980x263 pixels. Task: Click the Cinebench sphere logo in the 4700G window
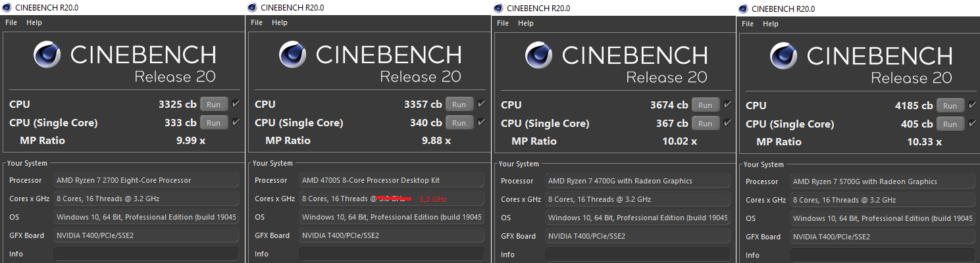pyautogui.click(x=540, y=57)
